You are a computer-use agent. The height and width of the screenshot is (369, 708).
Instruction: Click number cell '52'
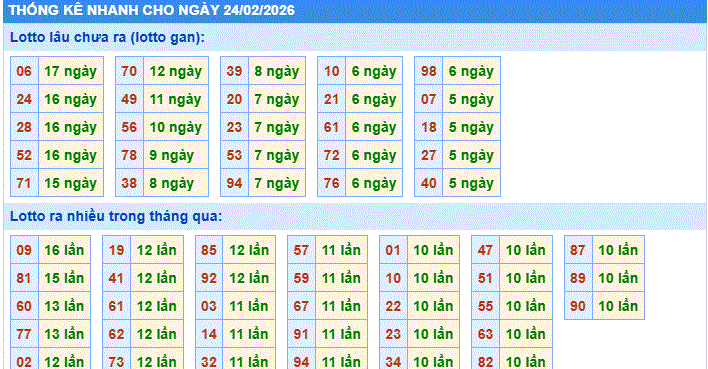(24, 155)
